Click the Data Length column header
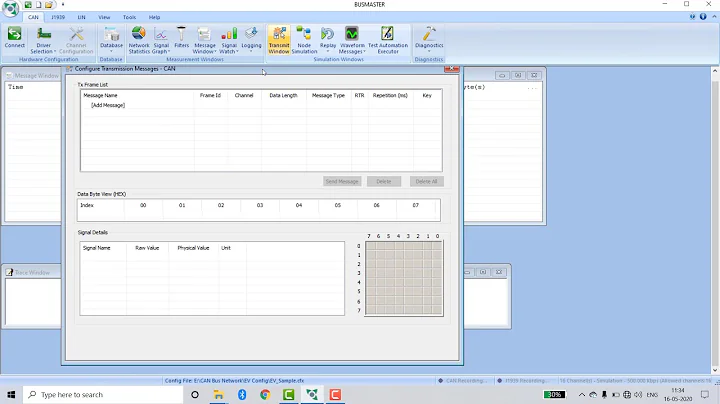The width and height of the screenshot is (720, 404). coord(283,95)
